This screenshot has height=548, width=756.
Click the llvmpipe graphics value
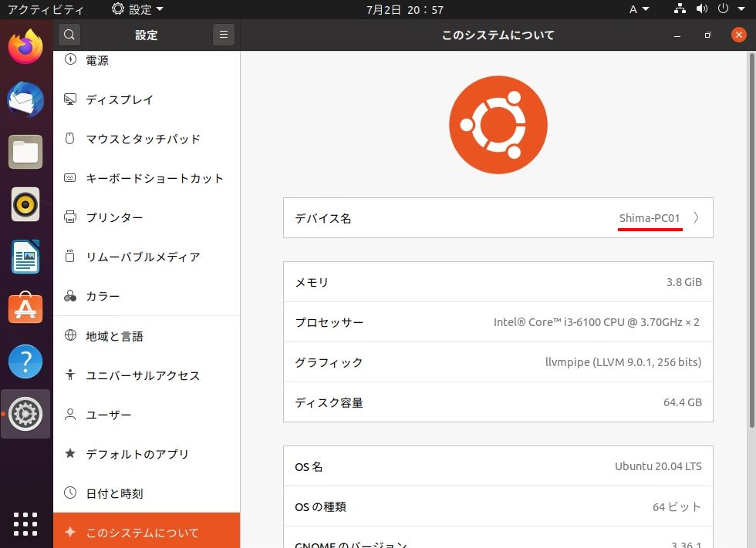pos(623,362)
